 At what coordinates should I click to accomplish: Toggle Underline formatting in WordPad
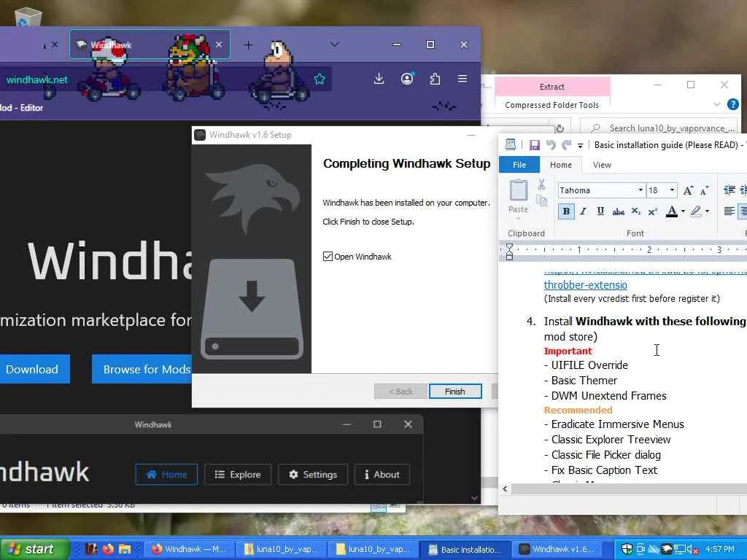[x=600, y=211]
